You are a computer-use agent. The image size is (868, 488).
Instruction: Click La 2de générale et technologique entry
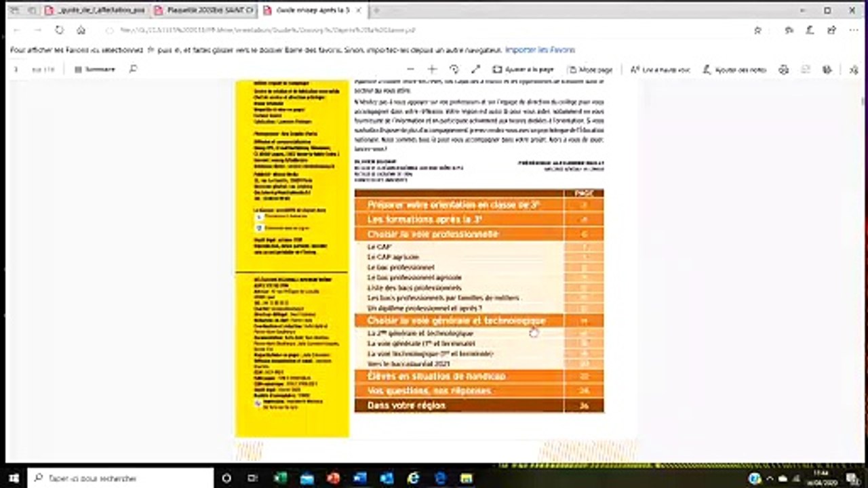click(x=420, y=333)
